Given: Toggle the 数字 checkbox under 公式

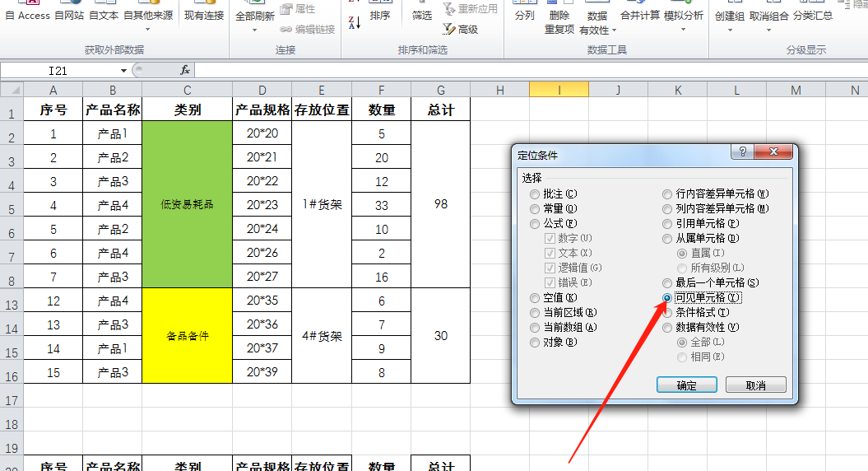Looking at the screenshot, I should (x=550, y=238).
